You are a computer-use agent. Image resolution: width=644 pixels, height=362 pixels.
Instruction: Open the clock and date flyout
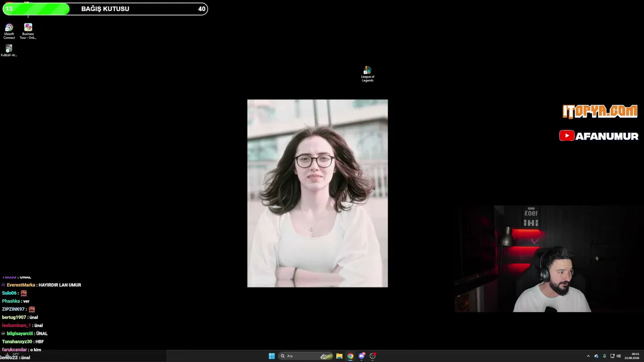coord(632,356)
